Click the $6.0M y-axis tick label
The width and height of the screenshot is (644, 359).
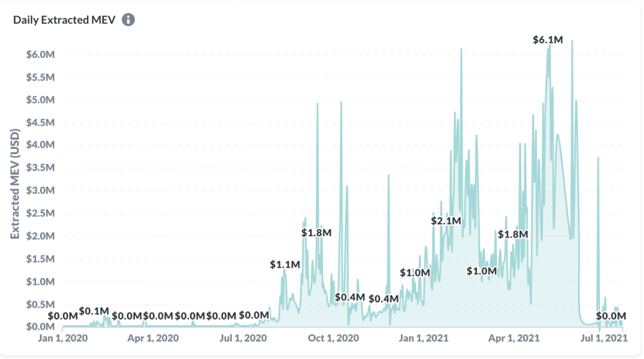click(41, 55)
